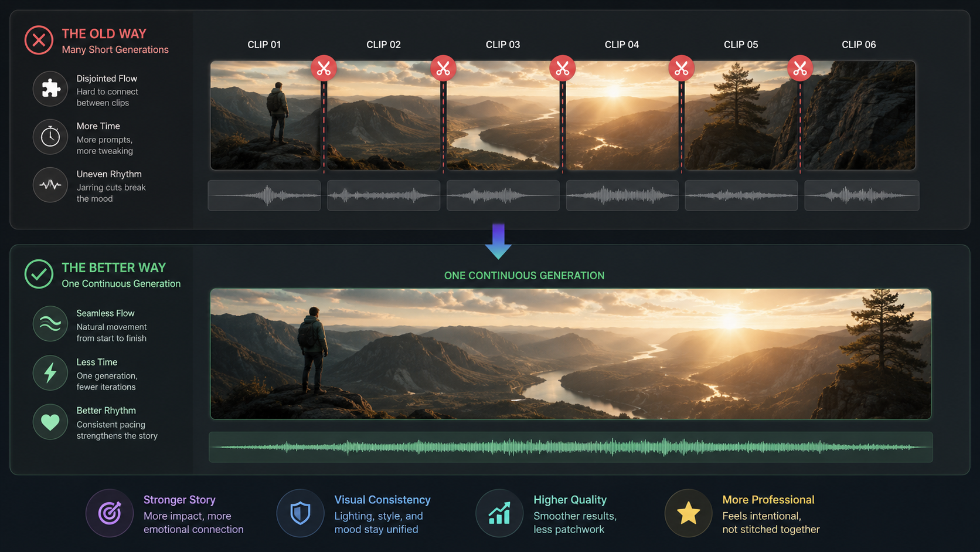Image resolution: width=980 pixels, height=552 pixels.
Task: Select the heart Better Rhythm icon
Action: tap(50, 422)
